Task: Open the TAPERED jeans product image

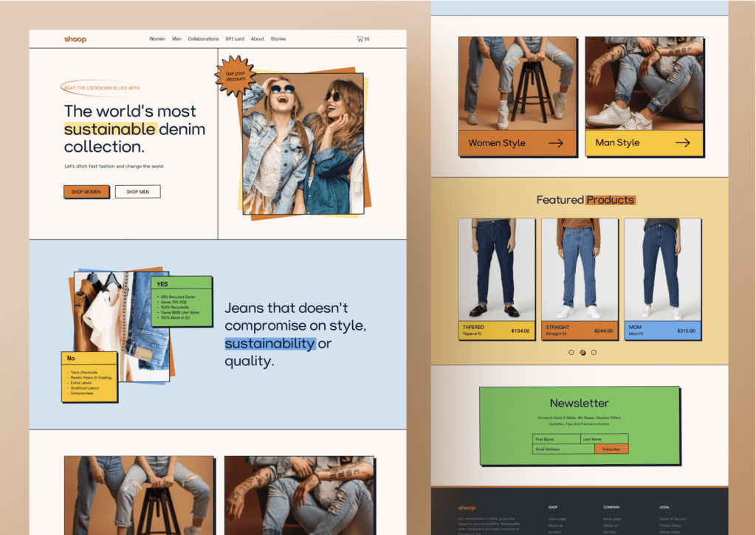Action: [497, 270]
